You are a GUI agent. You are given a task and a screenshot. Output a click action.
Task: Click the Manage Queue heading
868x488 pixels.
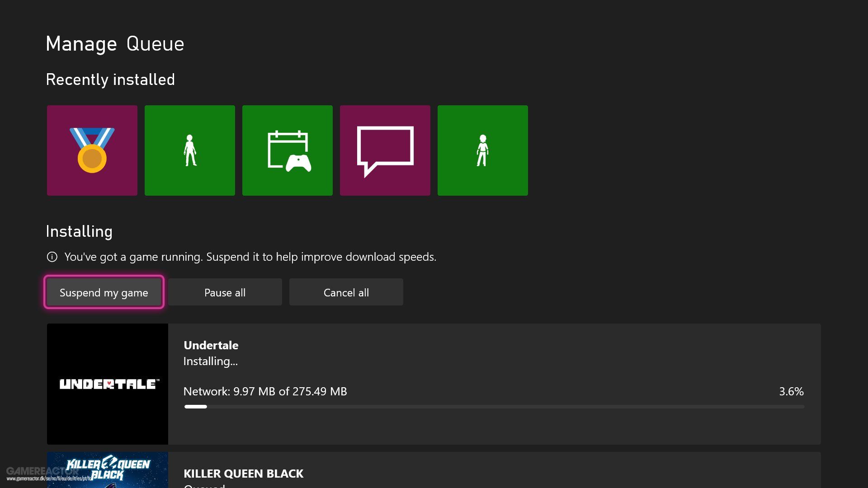tap(115, 43)
